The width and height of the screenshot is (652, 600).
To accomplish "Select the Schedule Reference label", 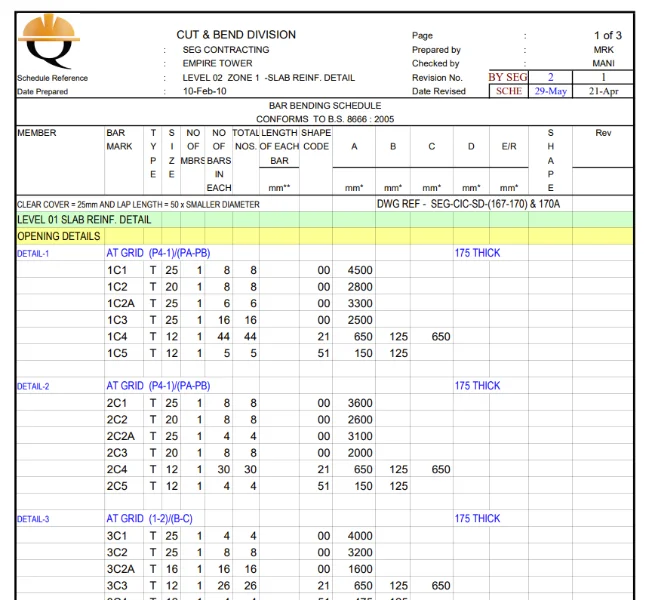I will (52, 78).
